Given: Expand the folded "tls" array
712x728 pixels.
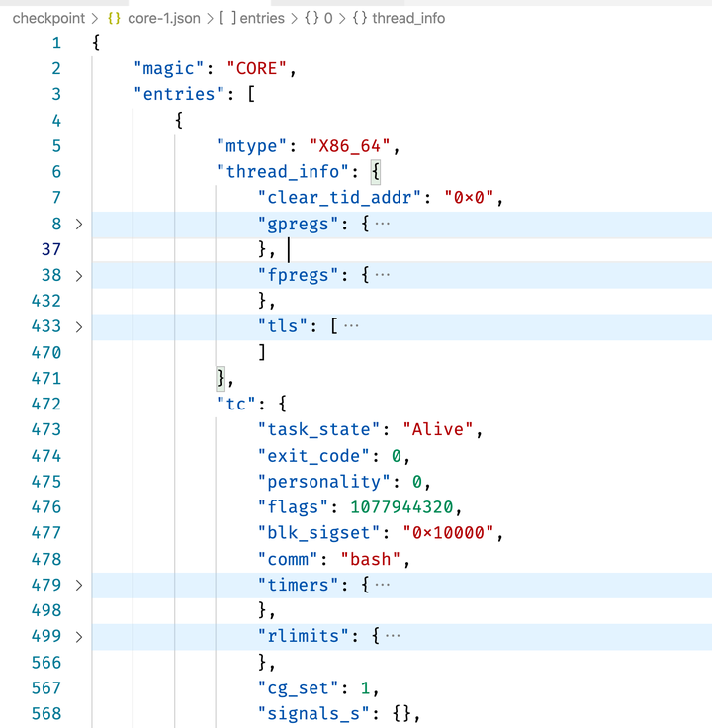Looking at the screenshot, I should [79, 326].
